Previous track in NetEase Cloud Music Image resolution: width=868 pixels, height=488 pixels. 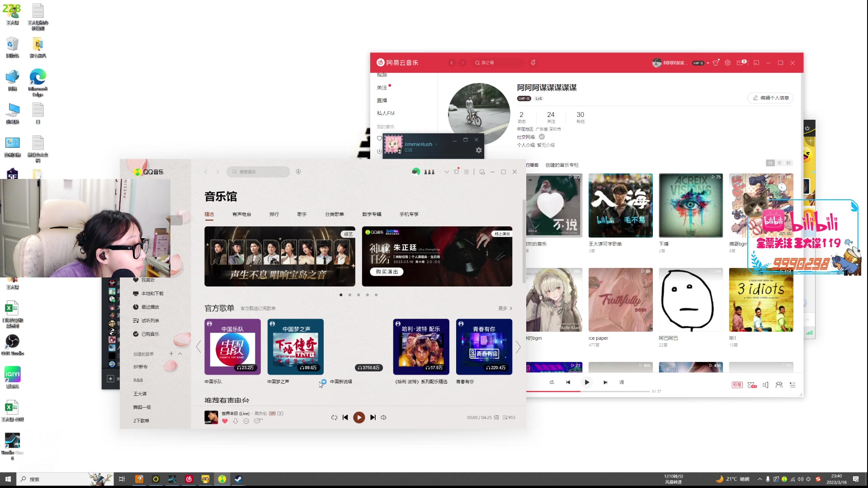tap(568, 382)
